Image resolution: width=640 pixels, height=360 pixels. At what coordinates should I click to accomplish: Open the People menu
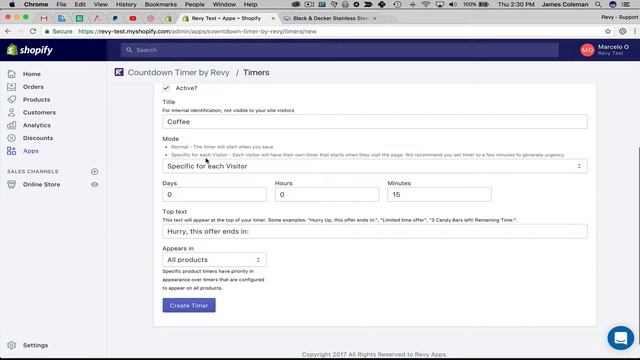click(x=194, y=4)
